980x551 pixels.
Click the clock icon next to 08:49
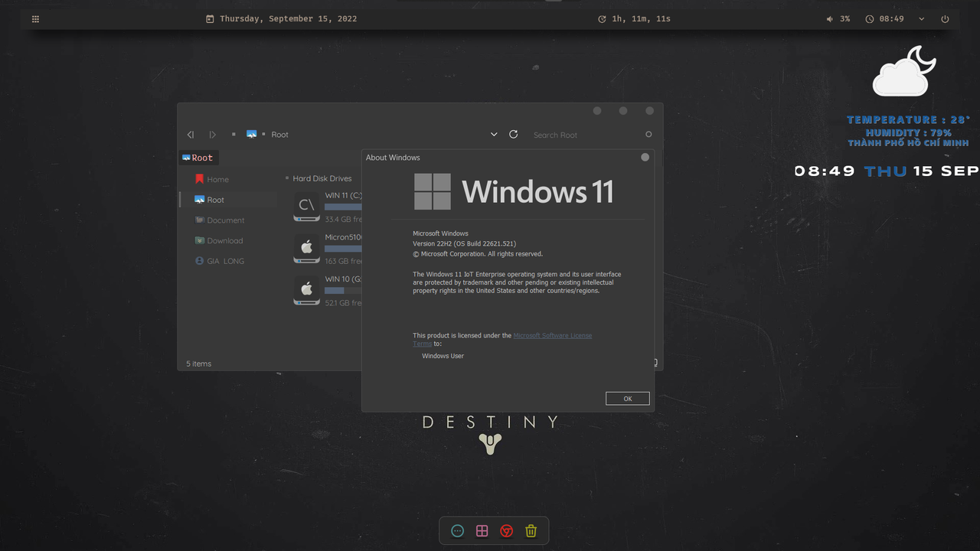tap(870, 19)
